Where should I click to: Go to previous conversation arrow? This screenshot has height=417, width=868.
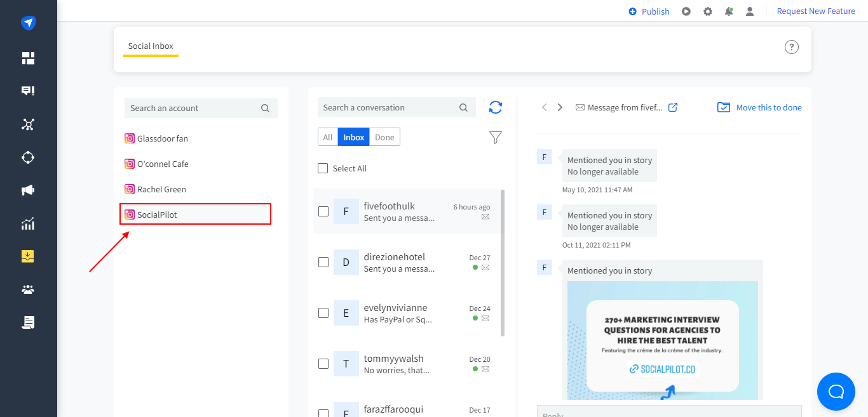click(544, 107)
